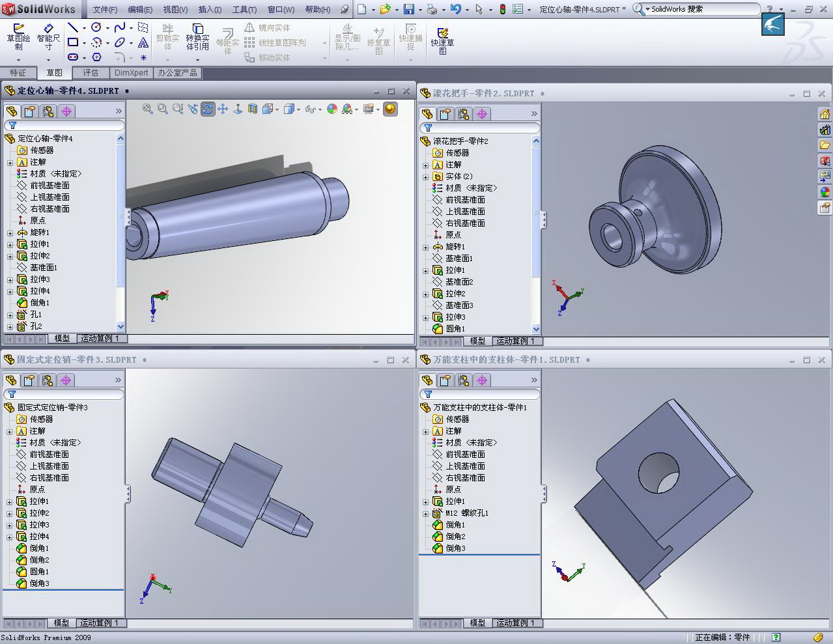Click Zoom to Area in 零件4 viewport
833x644 pixels.
coord(163,109)
